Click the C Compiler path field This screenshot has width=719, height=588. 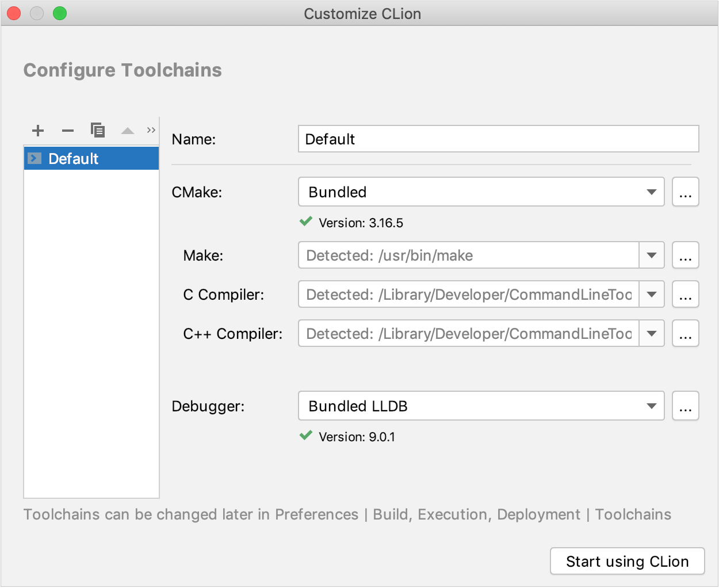click(x=469, y=294)
